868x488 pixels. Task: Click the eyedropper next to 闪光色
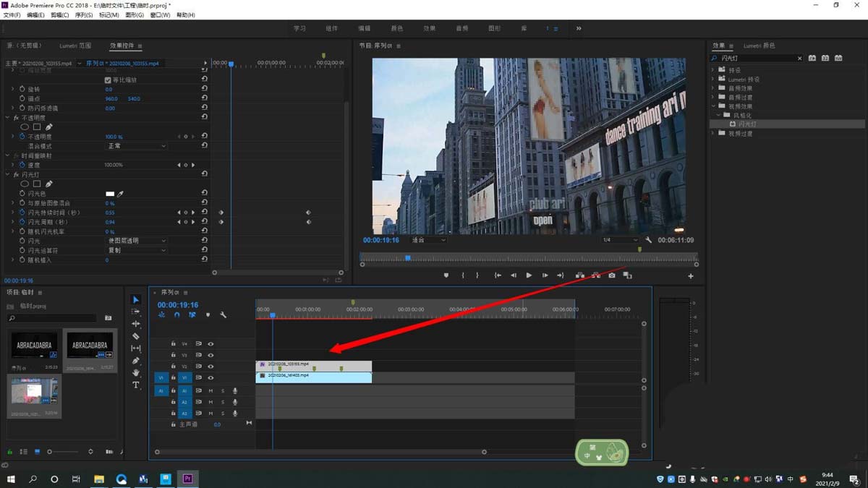[121, 194]
